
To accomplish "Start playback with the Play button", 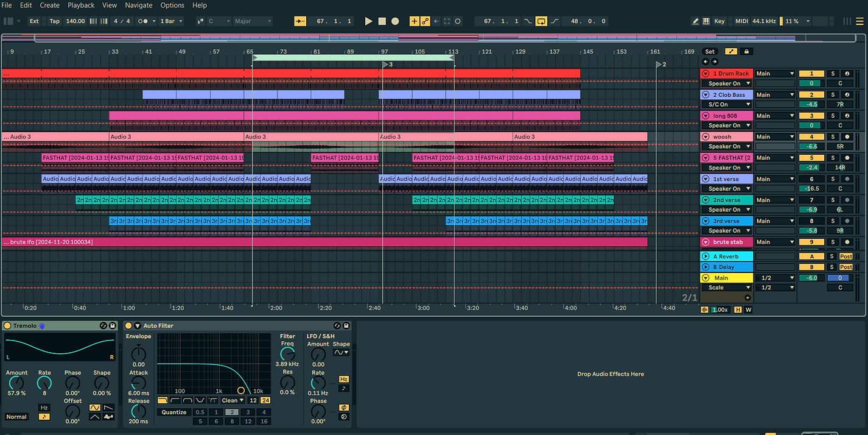I will (368, 21).
